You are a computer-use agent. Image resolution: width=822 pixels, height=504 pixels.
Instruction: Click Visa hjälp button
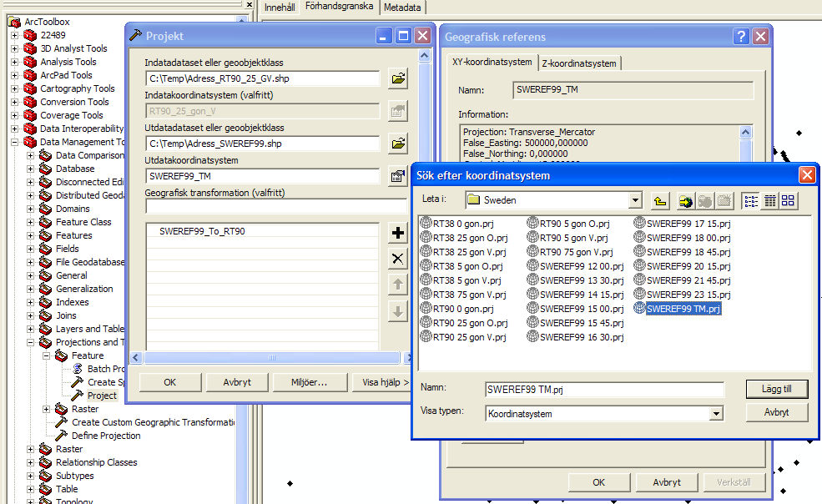tap(383, 382)
